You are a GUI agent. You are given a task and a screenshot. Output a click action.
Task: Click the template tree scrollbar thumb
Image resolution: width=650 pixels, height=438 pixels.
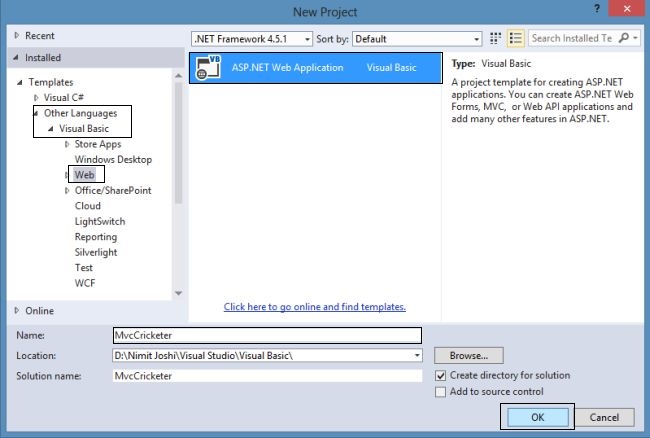click(x=178, y=143)
